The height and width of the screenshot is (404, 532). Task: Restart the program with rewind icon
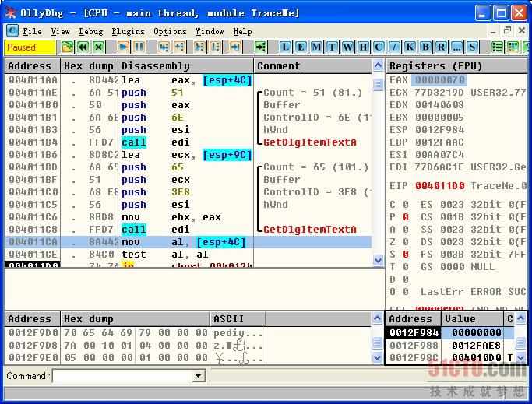pos(83,47)
